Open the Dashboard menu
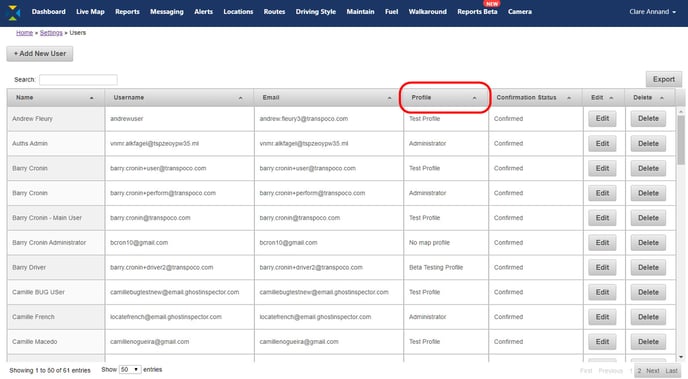The height and width of the screenshot is (379, 688). pos(49,12)
